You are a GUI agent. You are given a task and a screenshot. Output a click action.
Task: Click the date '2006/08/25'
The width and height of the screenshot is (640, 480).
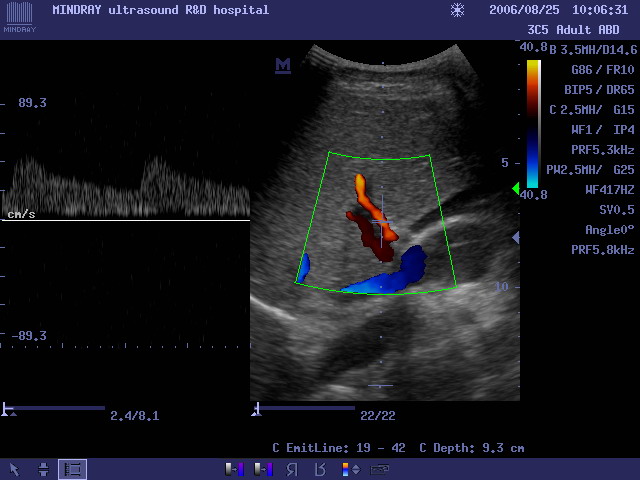(x=524, y=10)
